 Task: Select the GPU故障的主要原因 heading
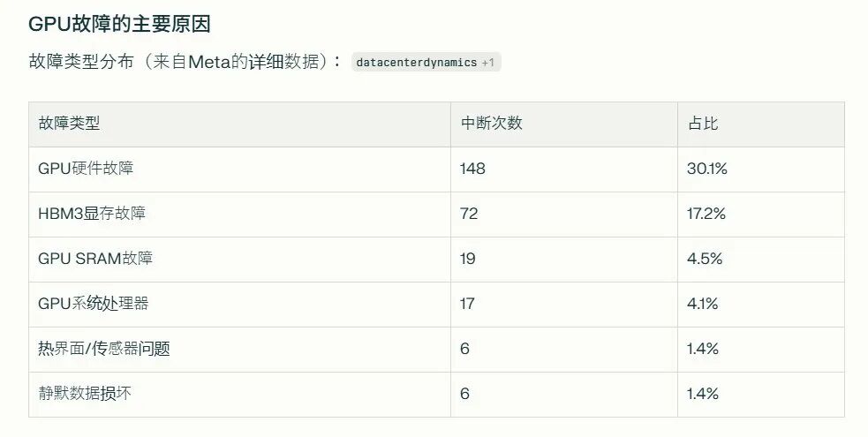(119, 24)
